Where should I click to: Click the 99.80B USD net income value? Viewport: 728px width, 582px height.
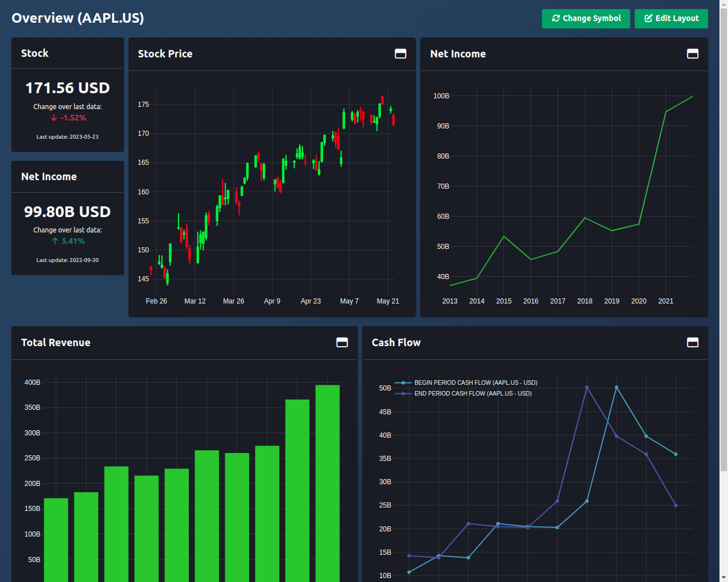[68, 211]
